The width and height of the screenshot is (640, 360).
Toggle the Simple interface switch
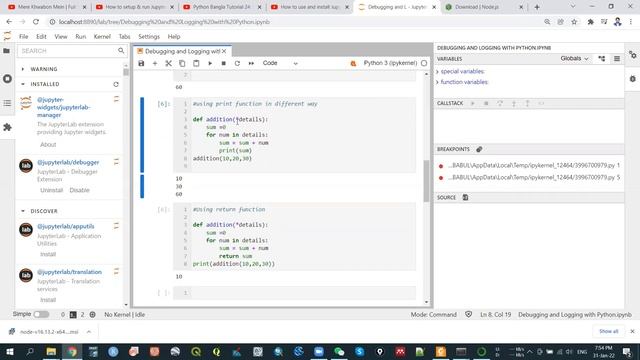pyautogui.click(x=41, y=314)
